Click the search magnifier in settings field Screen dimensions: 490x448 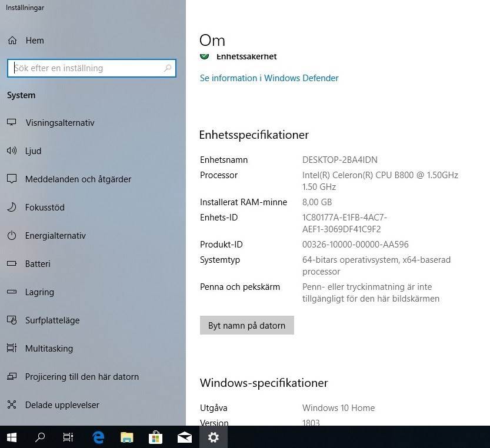pos(168,68)
